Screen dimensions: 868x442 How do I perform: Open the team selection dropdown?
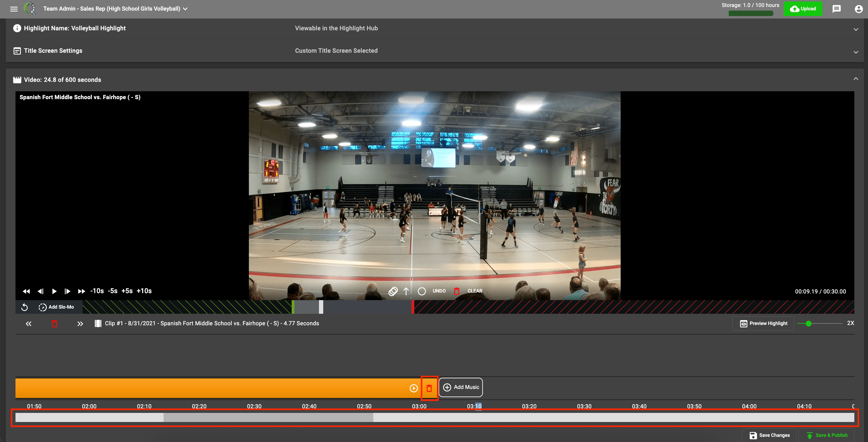pyautogui.click(x=185, y=9)
